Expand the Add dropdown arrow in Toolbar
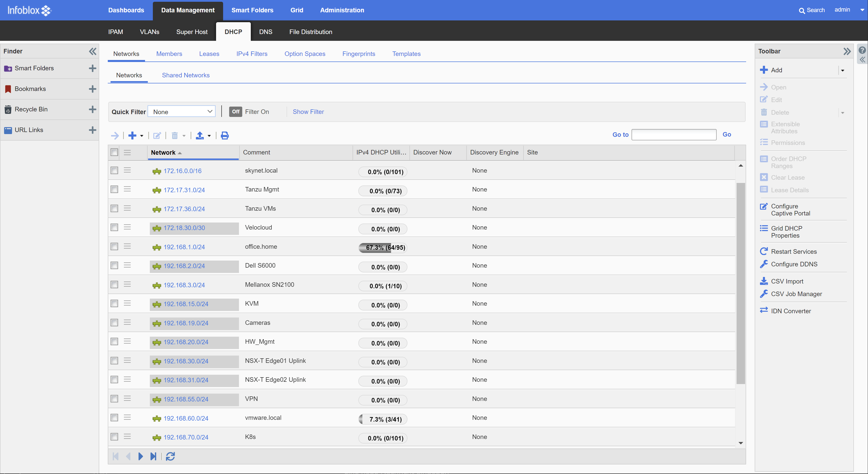This screenshot has height=474, width=868. (842, 70)
